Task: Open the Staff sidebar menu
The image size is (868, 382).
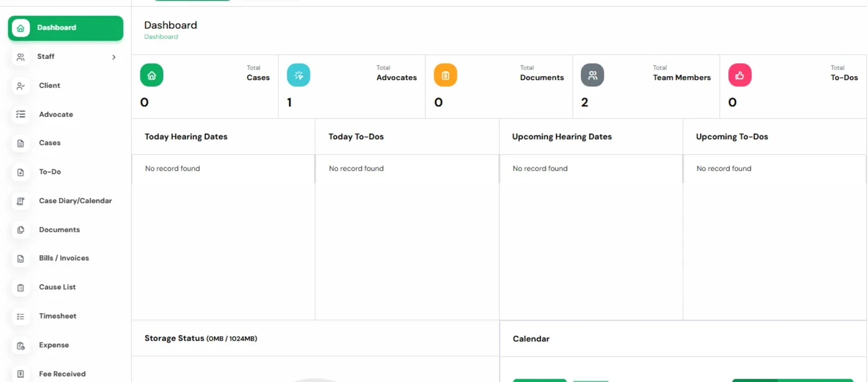Action: [66, 57]
